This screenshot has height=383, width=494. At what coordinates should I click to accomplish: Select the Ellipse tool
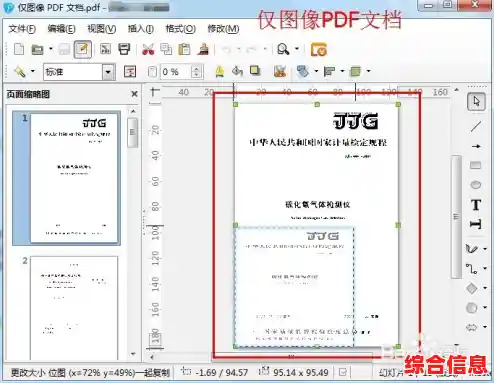(476, 184)
